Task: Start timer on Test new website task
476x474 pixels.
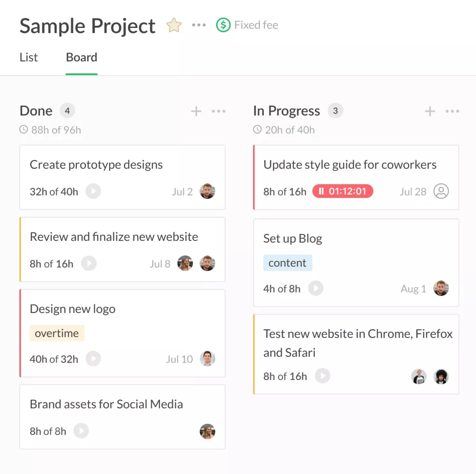Action: coord(322,376)
